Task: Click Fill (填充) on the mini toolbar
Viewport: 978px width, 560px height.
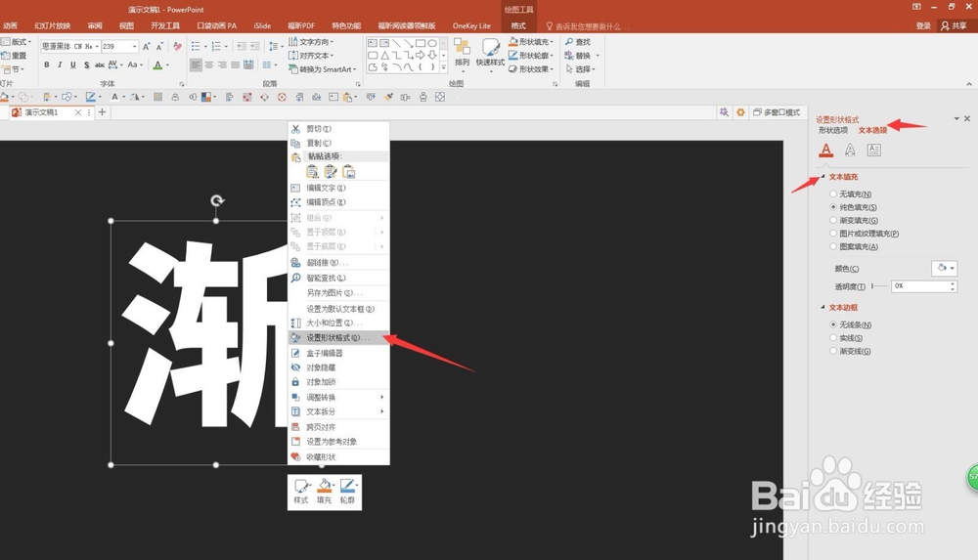Action: (x=325, y=492)
